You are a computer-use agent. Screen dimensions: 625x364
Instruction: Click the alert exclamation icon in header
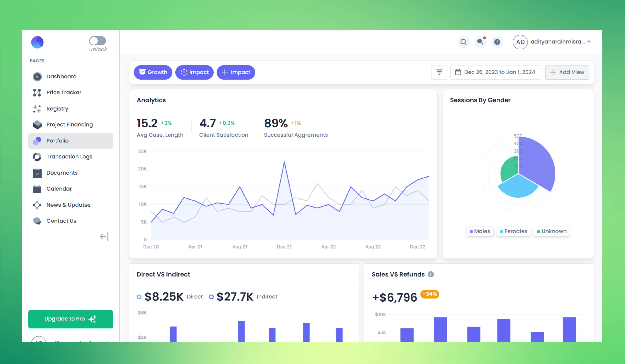pyautogui.click(x=497, y=42)
